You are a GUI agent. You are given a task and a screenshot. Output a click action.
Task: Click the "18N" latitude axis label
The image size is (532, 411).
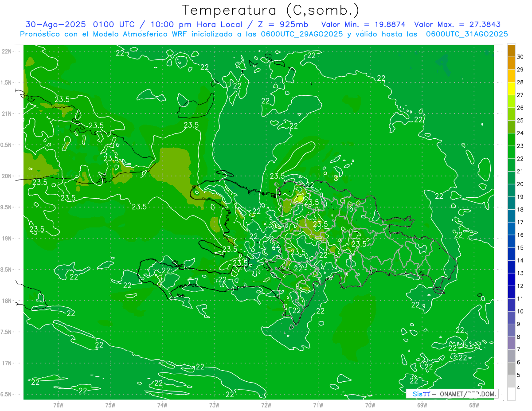pyautogui.click(x=8, y=301)
